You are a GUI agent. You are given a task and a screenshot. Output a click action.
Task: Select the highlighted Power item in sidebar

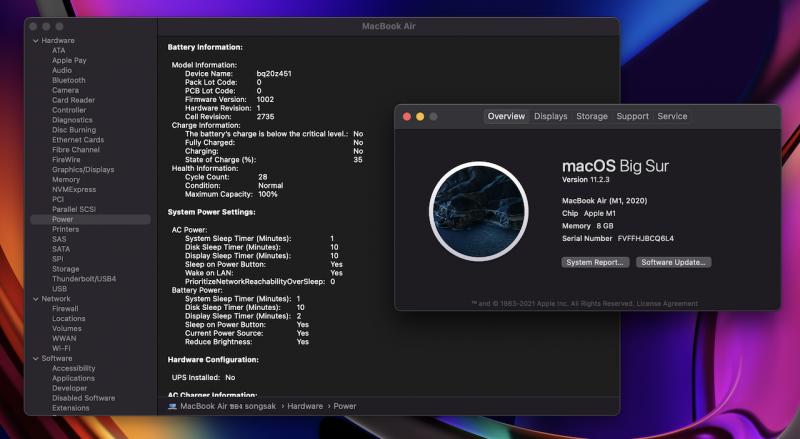click(91, 220)
